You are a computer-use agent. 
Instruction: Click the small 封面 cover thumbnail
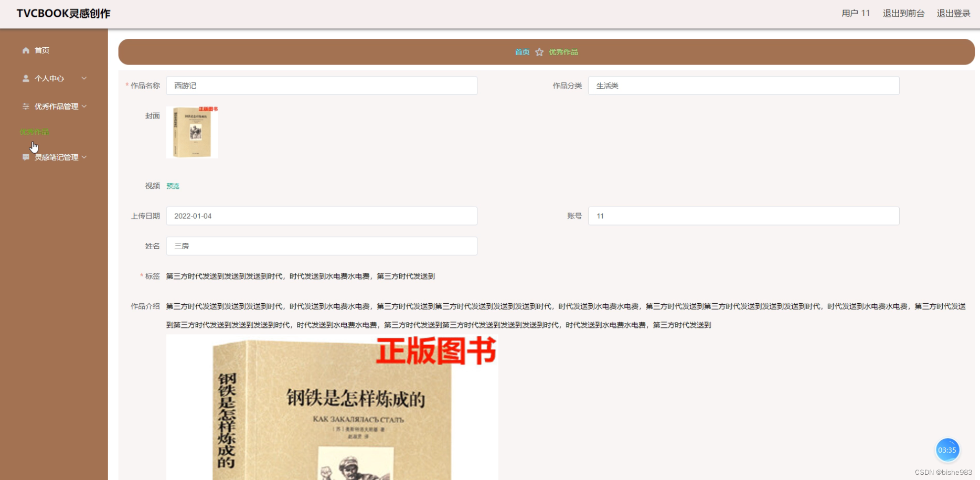[192, 132]
